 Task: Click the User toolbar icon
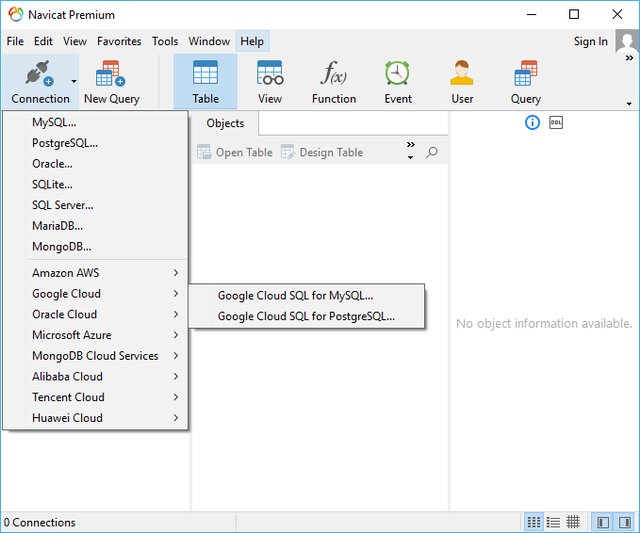pos(461,81)
